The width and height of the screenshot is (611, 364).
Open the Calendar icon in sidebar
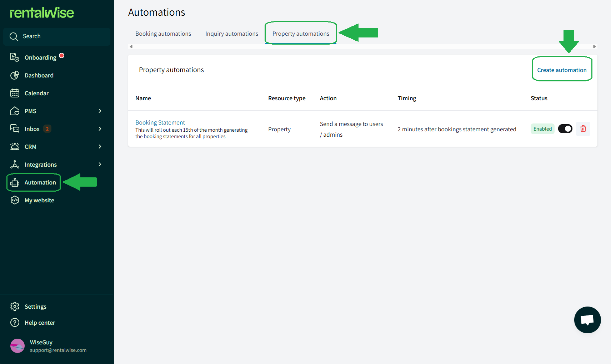(15, 93)
